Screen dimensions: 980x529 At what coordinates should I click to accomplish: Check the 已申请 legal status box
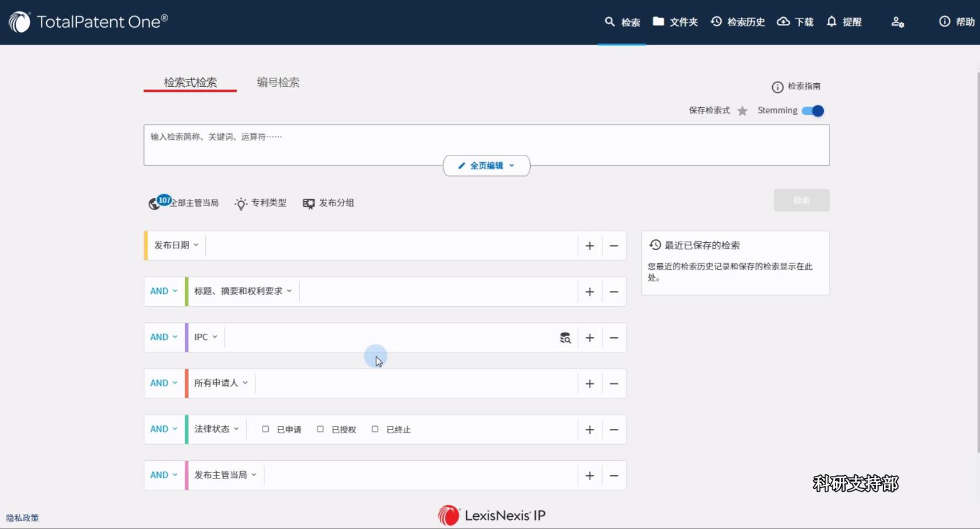(x=266, y=430)
